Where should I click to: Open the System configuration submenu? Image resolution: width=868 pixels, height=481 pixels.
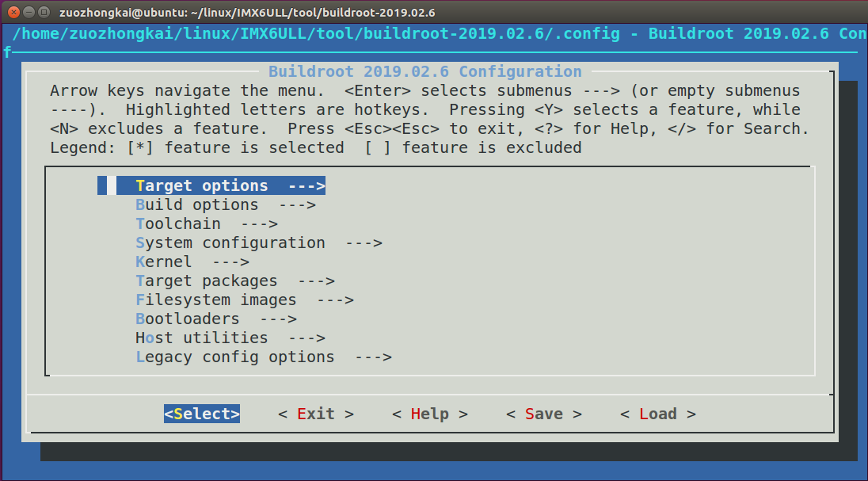(x=258, y=242)
